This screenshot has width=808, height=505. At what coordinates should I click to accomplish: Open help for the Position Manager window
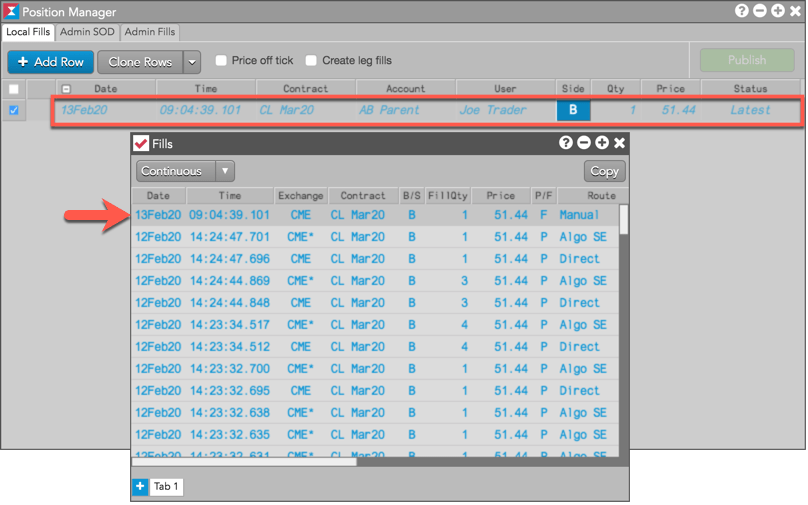(741, 10)
